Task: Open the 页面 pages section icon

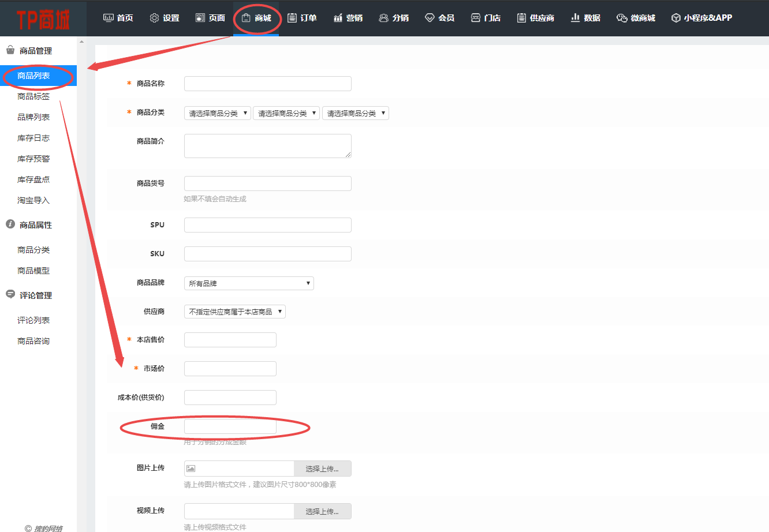Action: click(x=200, y=18)
